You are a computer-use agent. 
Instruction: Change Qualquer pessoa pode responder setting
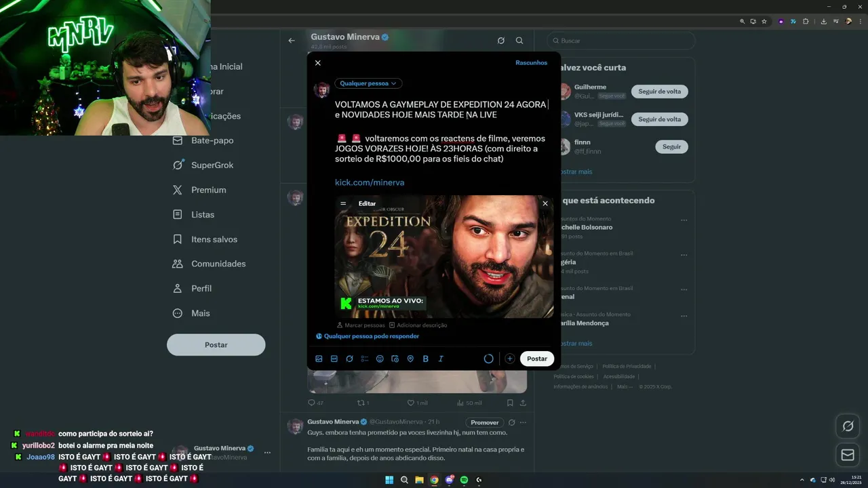(368, 336)
